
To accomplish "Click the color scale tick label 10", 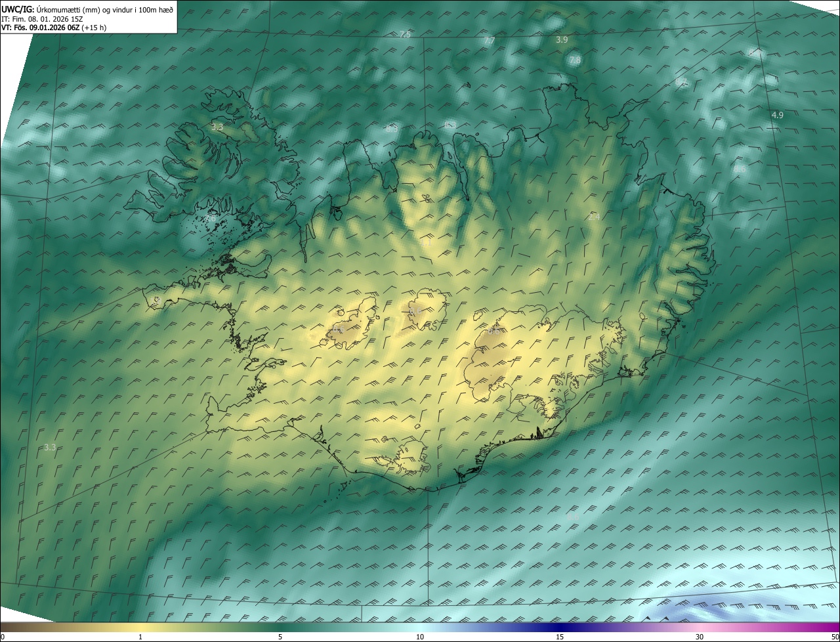I will 420,637.
